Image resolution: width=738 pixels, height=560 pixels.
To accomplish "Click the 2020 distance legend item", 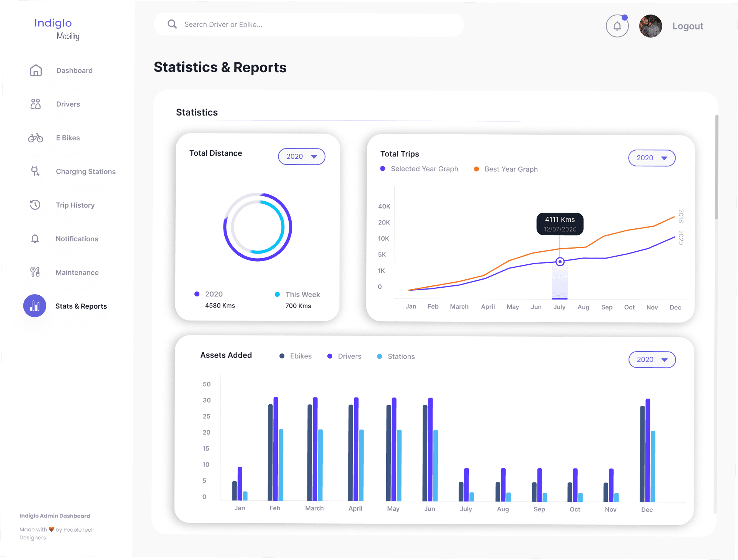I will [209, 294].
